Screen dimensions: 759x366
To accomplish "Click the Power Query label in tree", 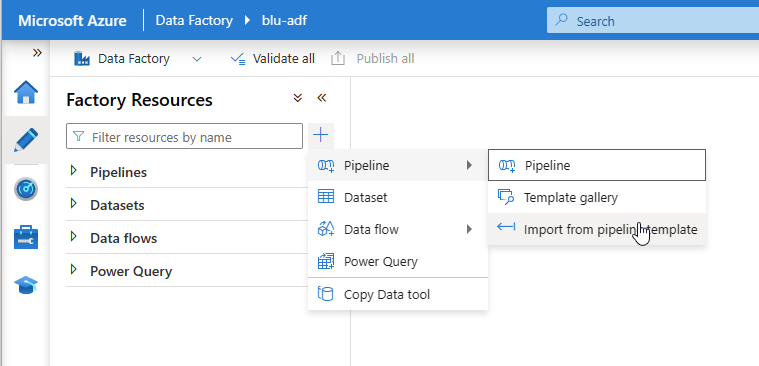I will click(x=131, y=271).
